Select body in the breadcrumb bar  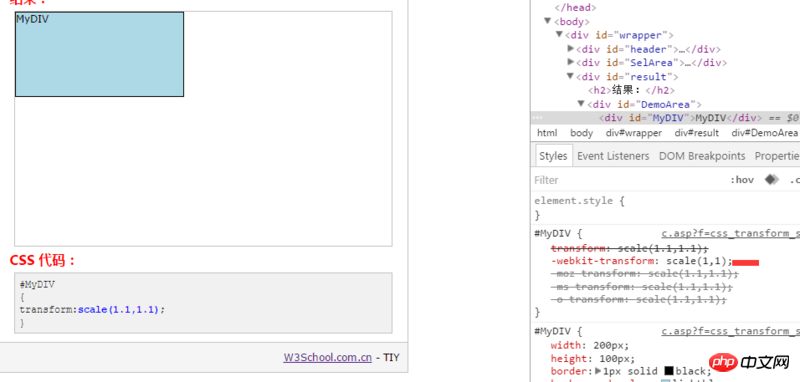(x=581, y=133)
